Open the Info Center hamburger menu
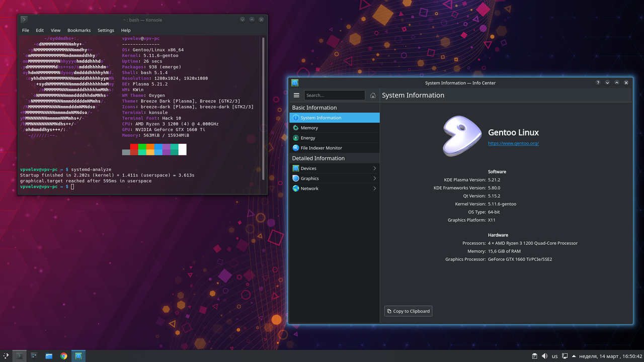 (x=296, y=95)
